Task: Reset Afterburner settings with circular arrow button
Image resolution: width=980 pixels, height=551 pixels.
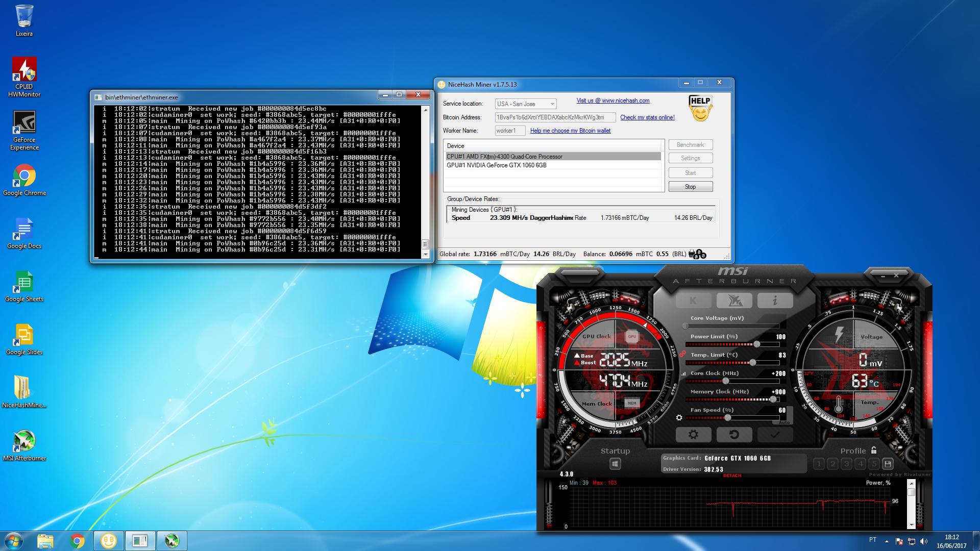Action: [734, 435]
